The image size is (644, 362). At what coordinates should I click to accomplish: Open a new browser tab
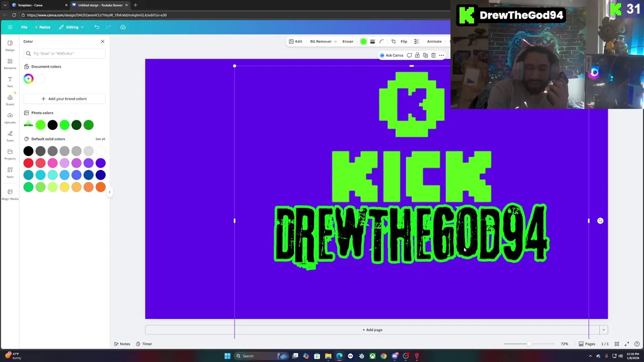coord(135,5)
